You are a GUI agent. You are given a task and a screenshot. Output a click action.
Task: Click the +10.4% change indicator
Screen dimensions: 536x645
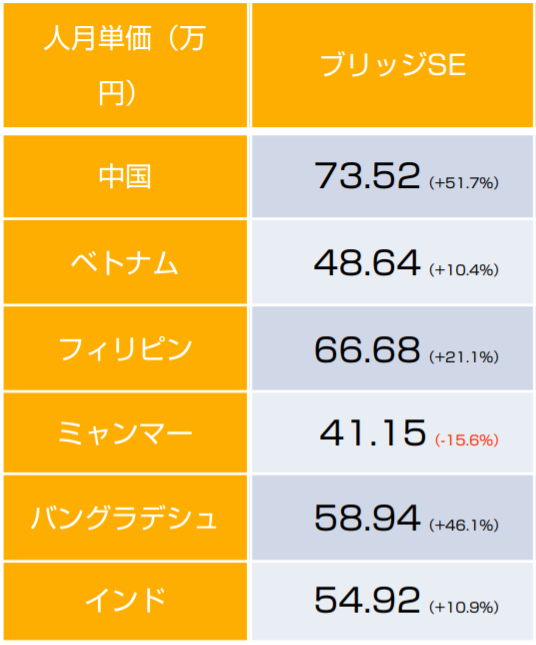click(x=464, y=270)
